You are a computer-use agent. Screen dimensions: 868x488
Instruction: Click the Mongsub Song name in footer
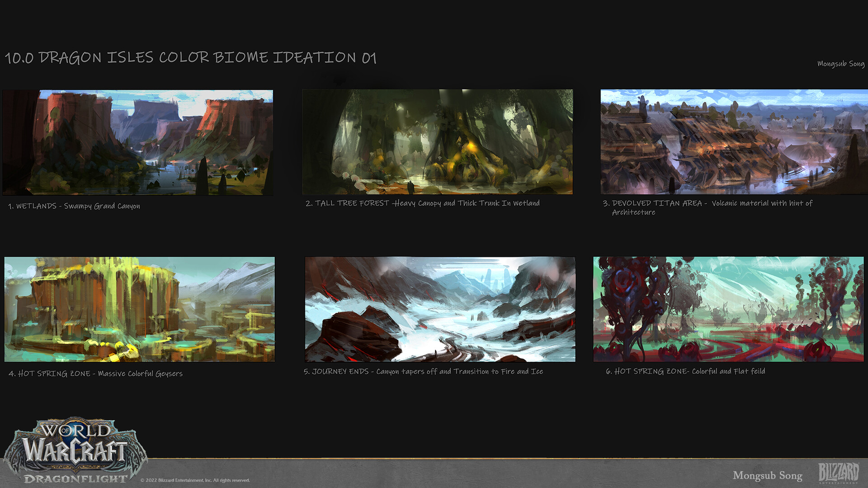tap(767, 475)
